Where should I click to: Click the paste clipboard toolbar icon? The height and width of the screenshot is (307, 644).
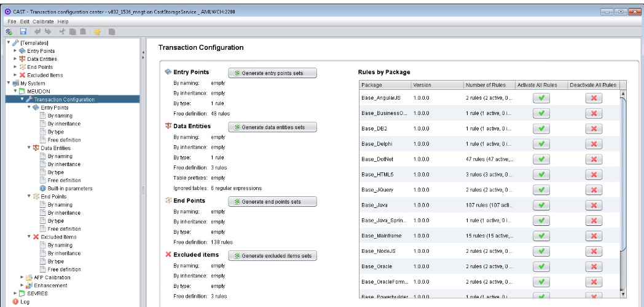pyautogui.click(x=83, y=31)
